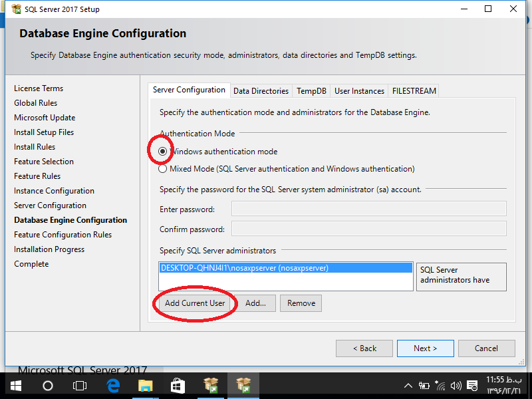The width and height of the screenshot is (532, 399).
Task: Switch to first SQL Server setup taskbar icon
Action: click(211, 386)
